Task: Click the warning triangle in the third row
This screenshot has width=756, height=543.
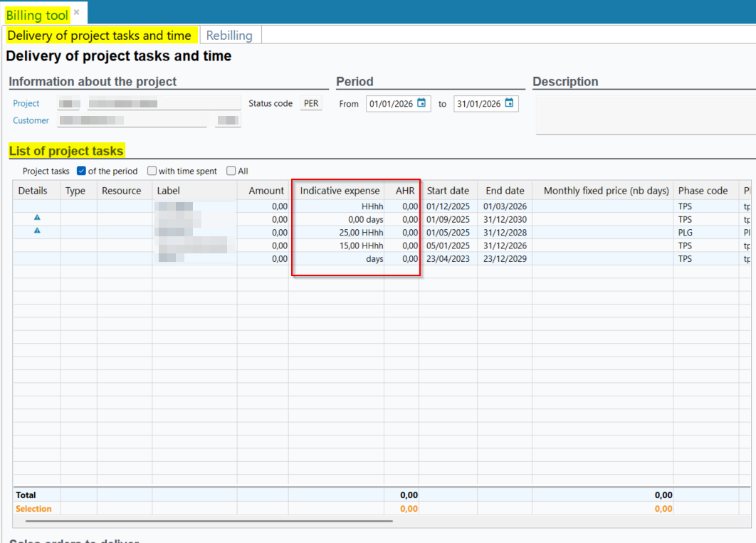Action: pos(37,232)
